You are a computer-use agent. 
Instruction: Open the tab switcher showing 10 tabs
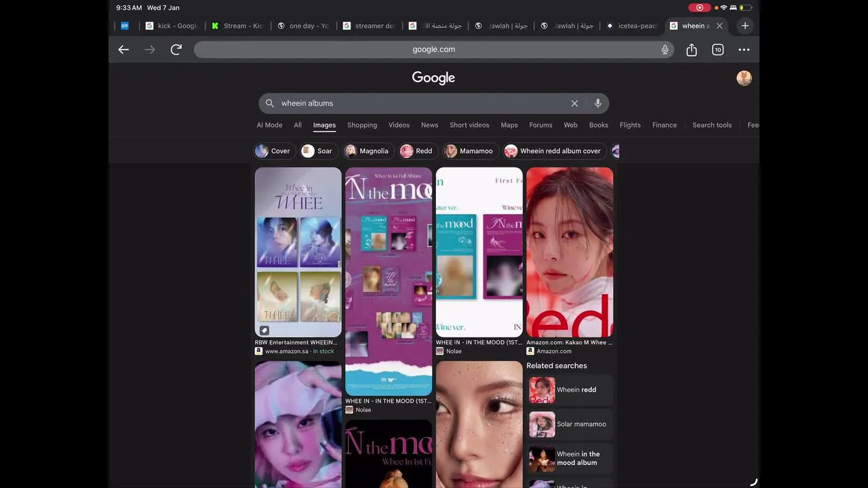click(x=717, y=49)
